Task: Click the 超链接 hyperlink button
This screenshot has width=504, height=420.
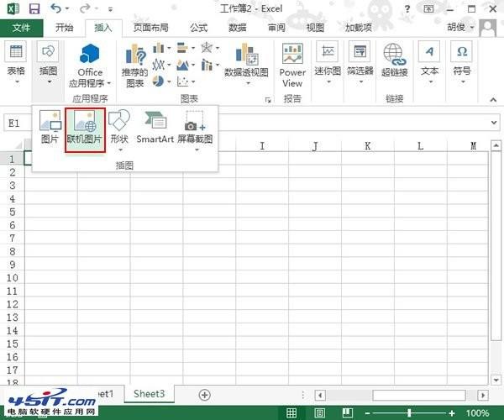Action: point(395,60)
